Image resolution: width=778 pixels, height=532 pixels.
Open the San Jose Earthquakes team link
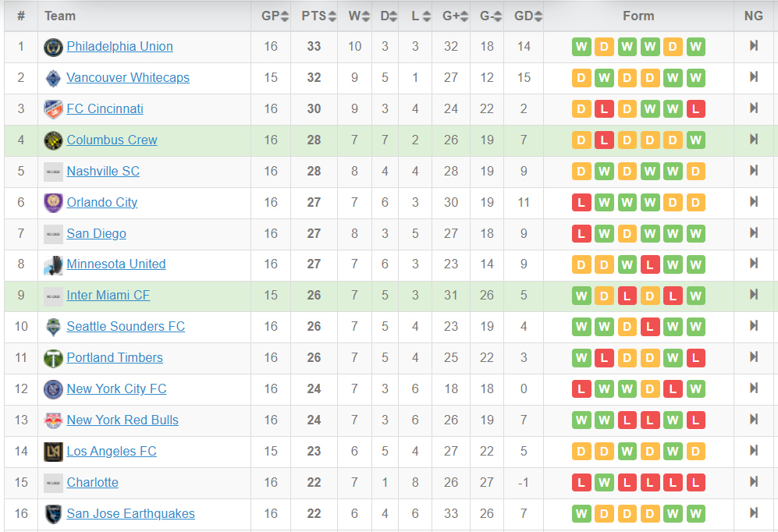(x=130, y=513)
